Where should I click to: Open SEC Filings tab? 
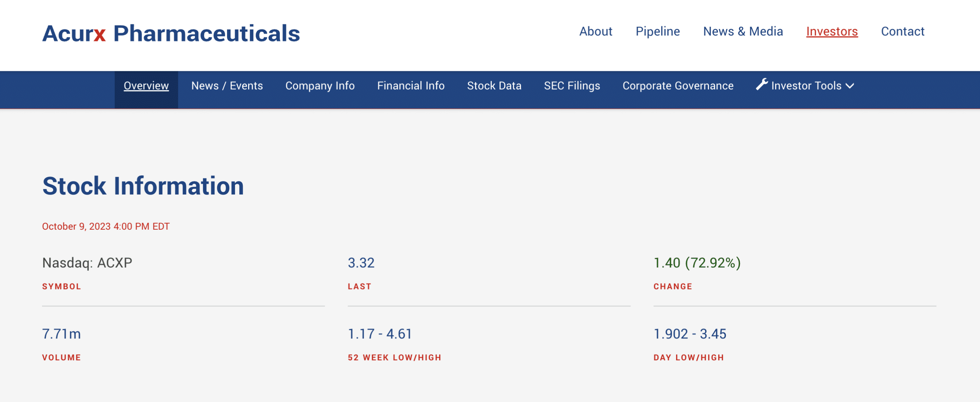[x=572, y=86]
